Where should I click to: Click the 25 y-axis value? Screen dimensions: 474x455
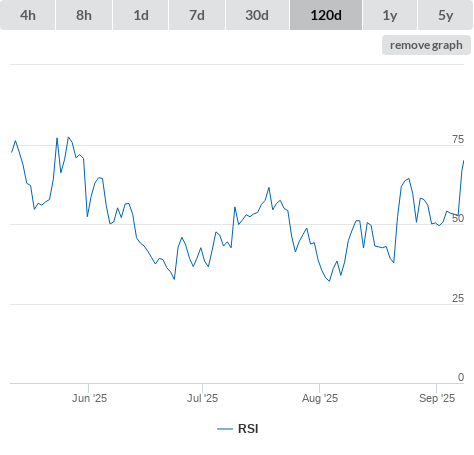[458, 298]
